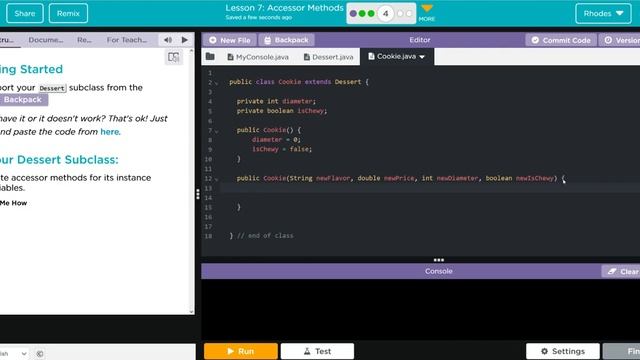The width and height of the screenshot is (640, 360).
Task: Click 'isChewy' declaration on line 5
Action: tap(311, 111)
